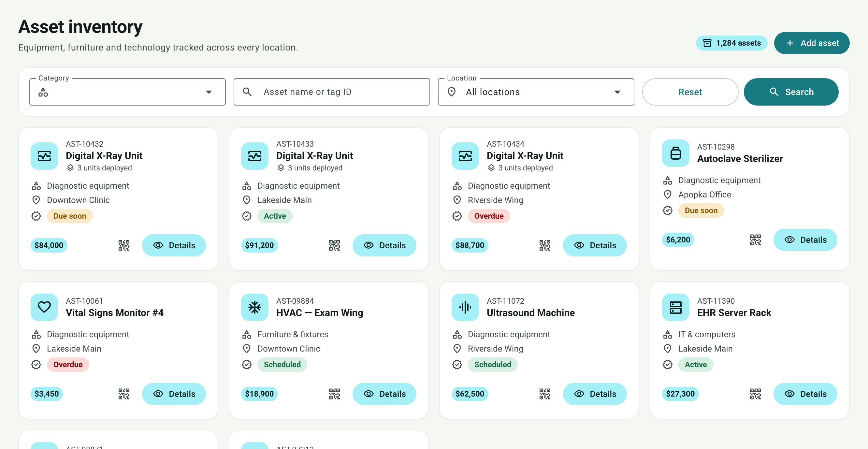This screenshot has height=449, width=868.
Task: Open Details for Autoclave Sterilizer
Action: [805, 240]
